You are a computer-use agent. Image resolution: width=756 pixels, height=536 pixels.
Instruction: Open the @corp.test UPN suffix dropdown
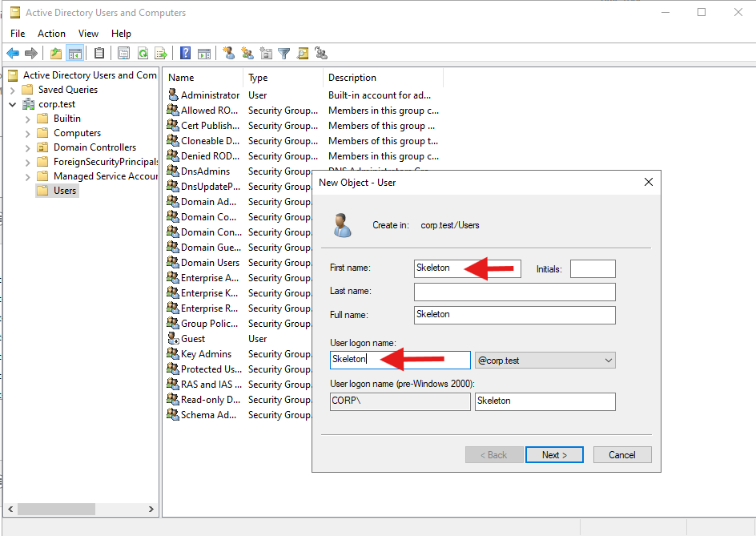(545, 361)
